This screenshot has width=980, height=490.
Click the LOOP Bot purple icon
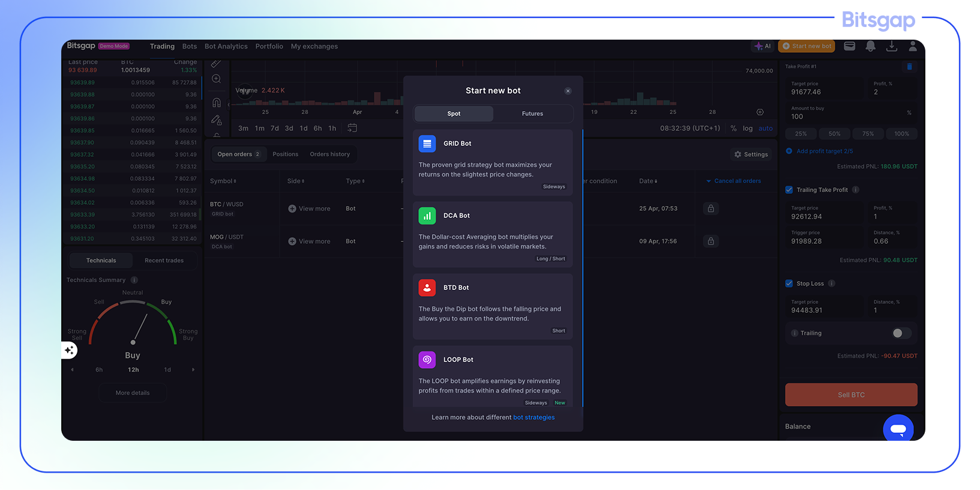(427, 360)
